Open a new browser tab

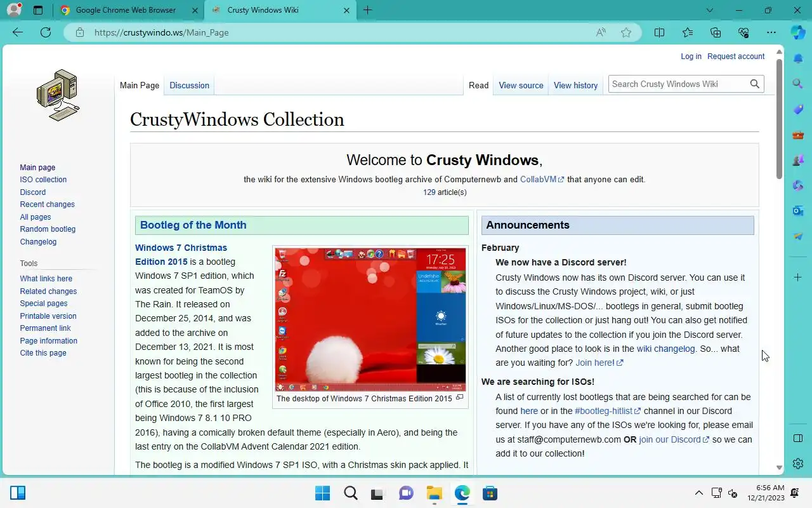tap(367, 10)
